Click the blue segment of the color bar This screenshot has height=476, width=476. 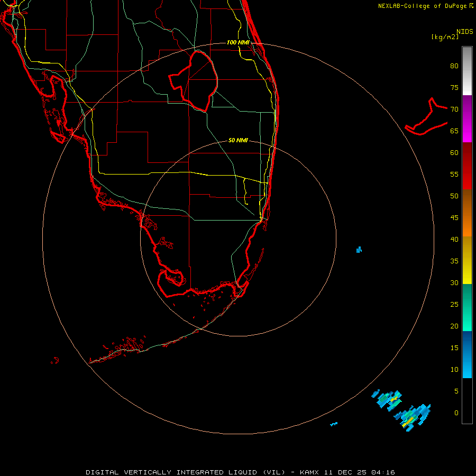tap(467, 354)
